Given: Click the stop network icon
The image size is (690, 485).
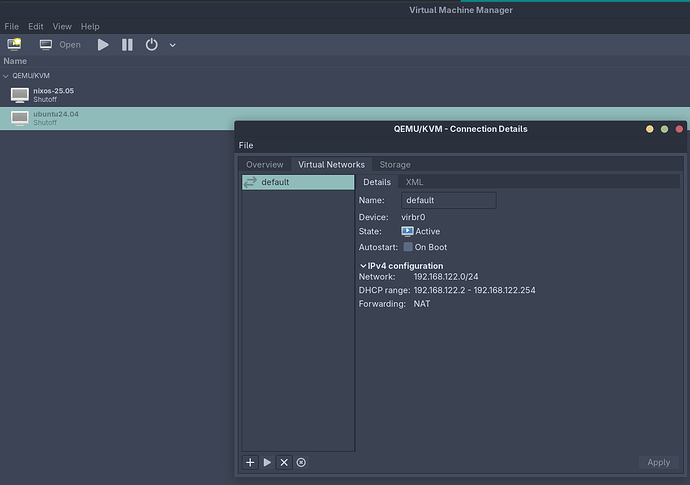Looking at the screenshot, I should click(x=301, y=462).
